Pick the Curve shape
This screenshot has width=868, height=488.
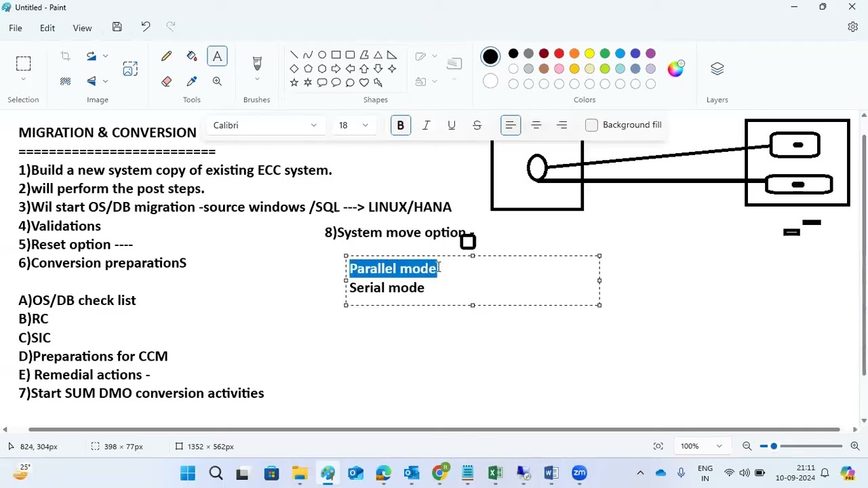coord(308,55)
